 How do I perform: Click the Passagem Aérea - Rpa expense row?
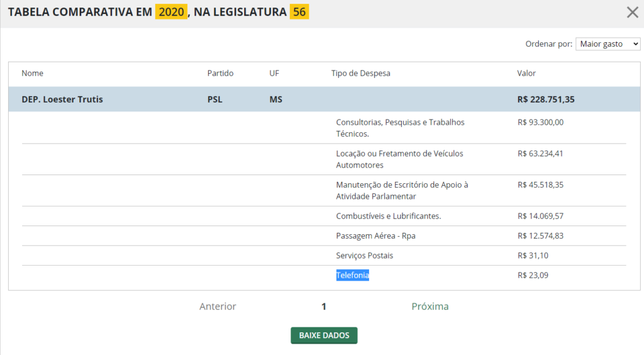pyautogui.click(x=375, y=236)
